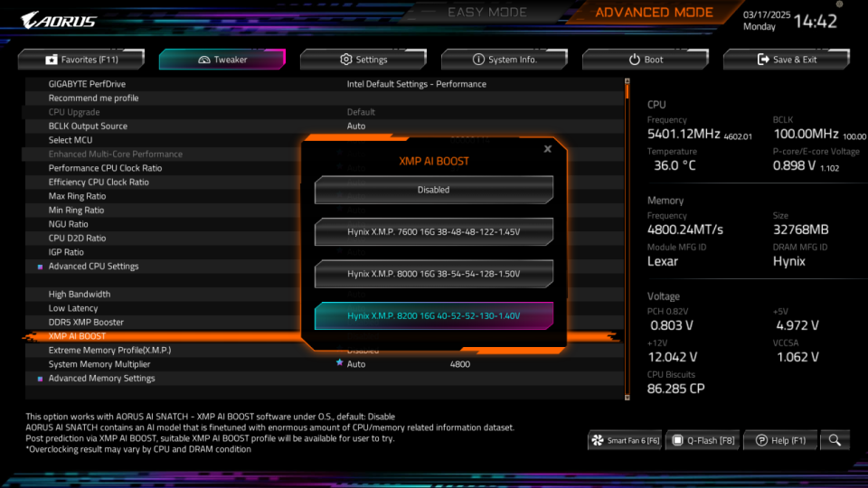Click Intel Default Settings - Performance value
This screenshot has width=868, height=488.
[x=416, y=84]
